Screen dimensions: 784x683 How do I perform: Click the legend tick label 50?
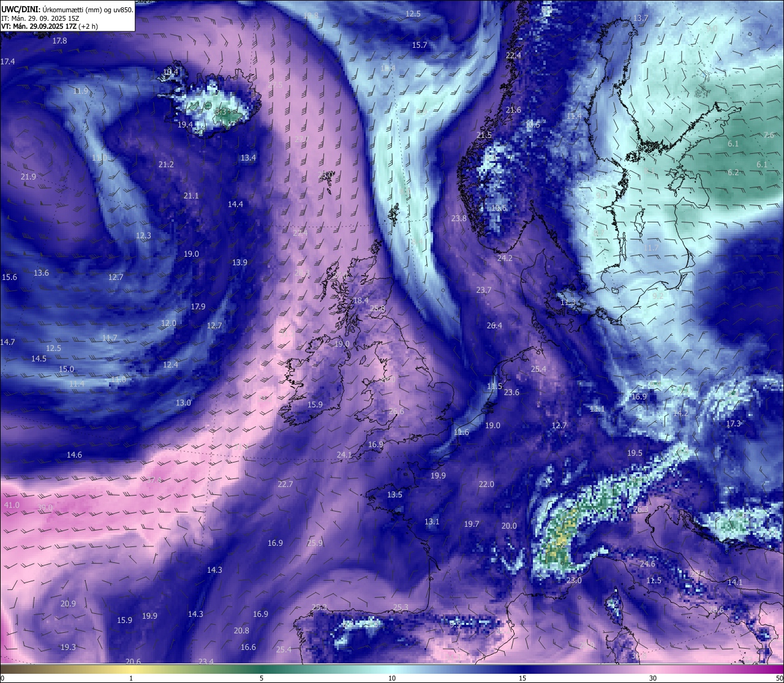click(779, 678)
